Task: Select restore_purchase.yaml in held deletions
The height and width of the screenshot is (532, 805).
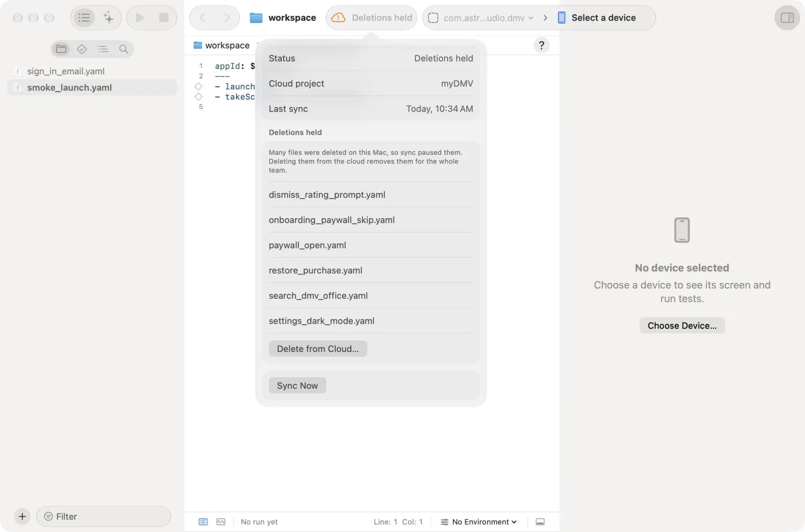Action: click(x=371, y=270)
